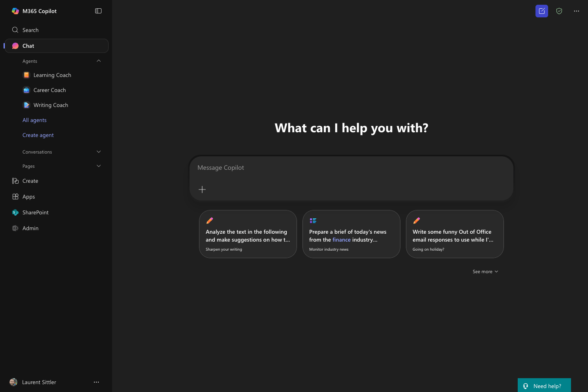This screenshot has height=392, width=588.
Task: Open the Learning Coach agent icon
Action: point(26,75)
